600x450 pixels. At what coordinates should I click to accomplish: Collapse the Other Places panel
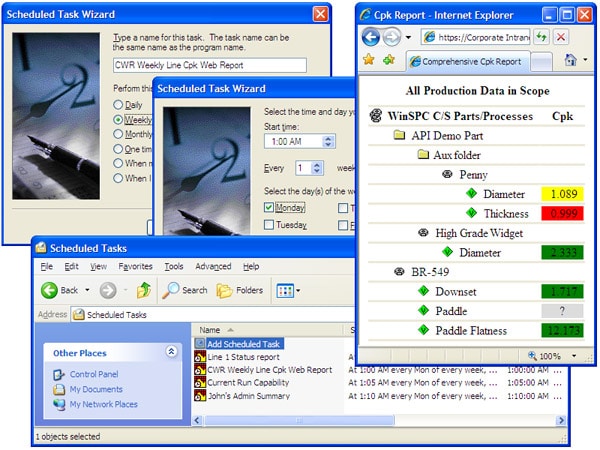tap(171, 352)
